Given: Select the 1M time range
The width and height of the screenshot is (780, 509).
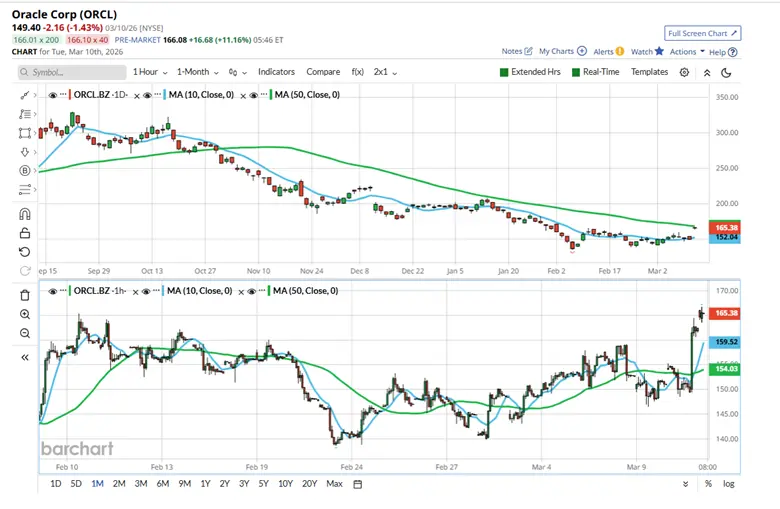Looking at the screenshot, I should coord(98,484).
